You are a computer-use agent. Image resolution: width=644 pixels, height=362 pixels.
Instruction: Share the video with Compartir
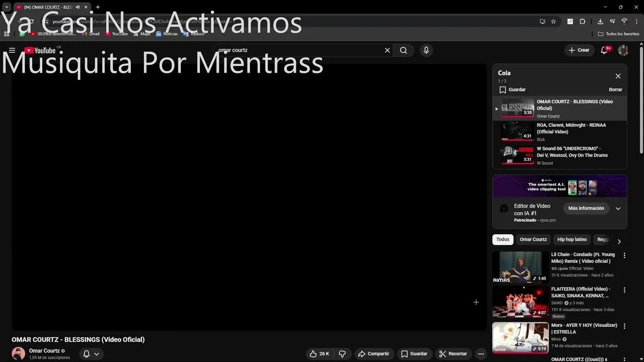374,354
